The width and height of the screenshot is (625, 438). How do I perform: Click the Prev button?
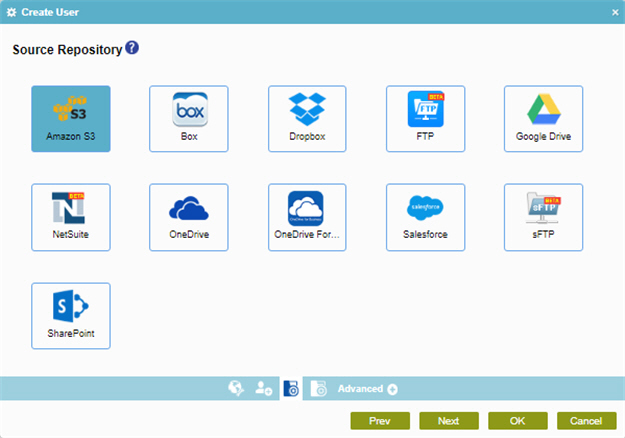pos(380,421)
